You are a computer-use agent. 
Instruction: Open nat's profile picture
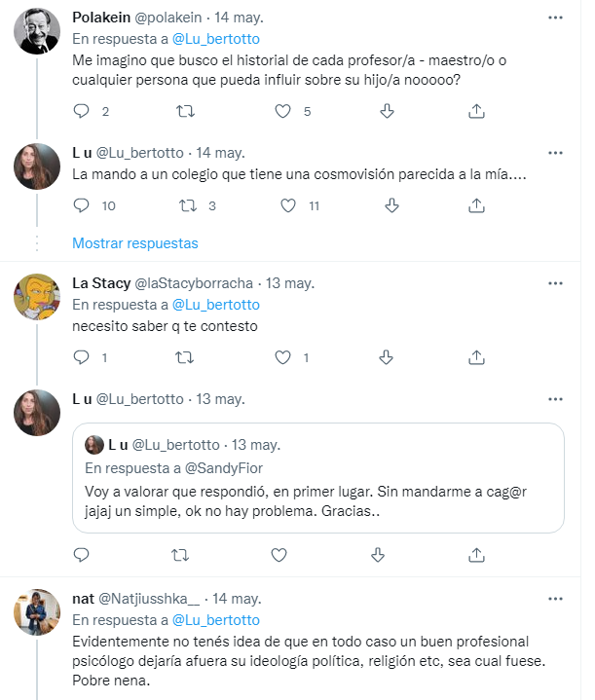click(x=38, y=613)
